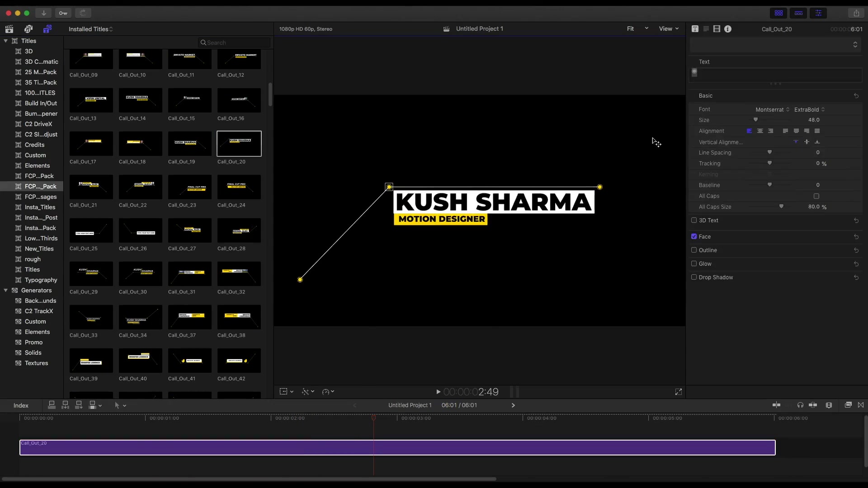Click the left-align text alignment icon

[750, 131]
